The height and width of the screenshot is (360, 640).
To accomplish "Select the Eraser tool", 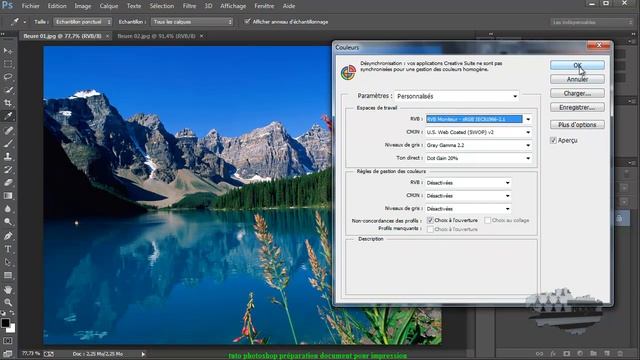I will click(8, 182).
